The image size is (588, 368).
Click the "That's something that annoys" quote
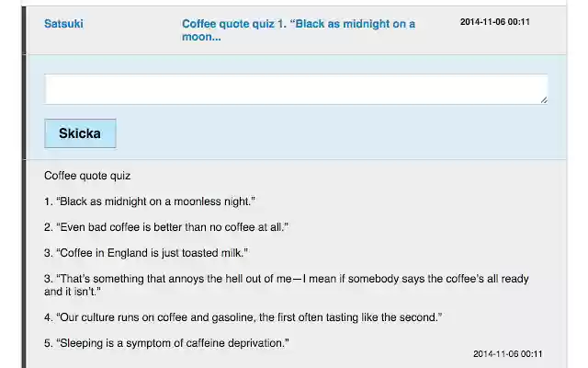(x=286, y=278)
